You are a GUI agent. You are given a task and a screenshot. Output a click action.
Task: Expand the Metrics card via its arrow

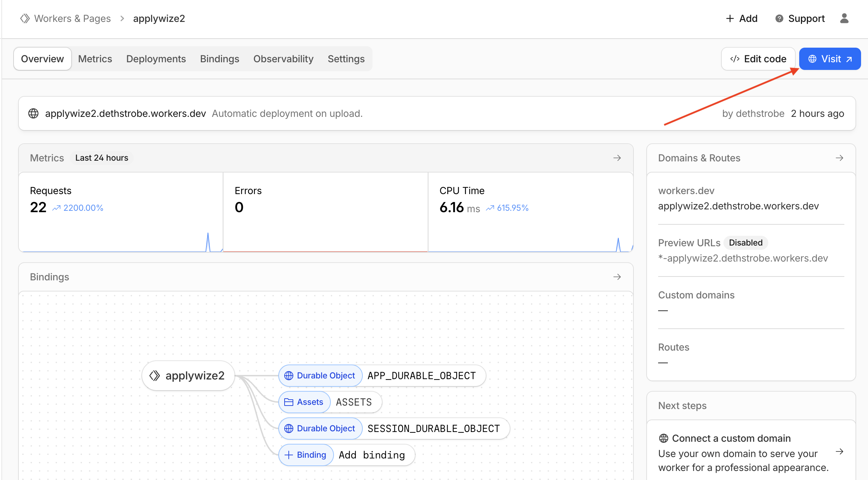point(617,158)
